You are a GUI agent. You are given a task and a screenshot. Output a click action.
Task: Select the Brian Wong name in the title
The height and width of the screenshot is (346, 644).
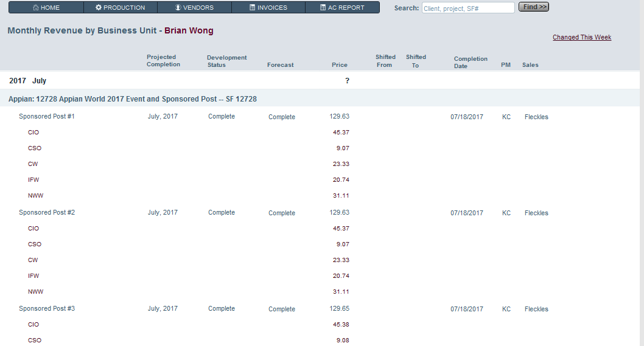click(x=189, y=31)
